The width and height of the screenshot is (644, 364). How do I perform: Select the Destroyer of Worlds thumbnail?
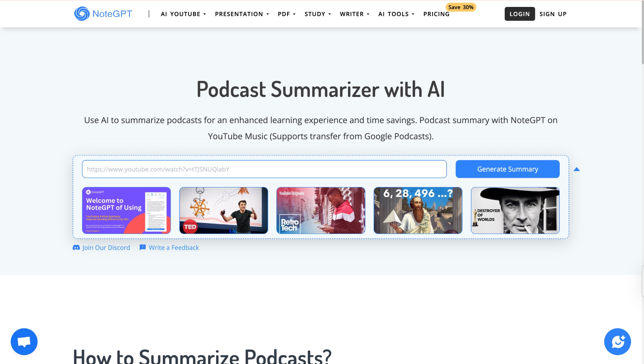(515, 210)
